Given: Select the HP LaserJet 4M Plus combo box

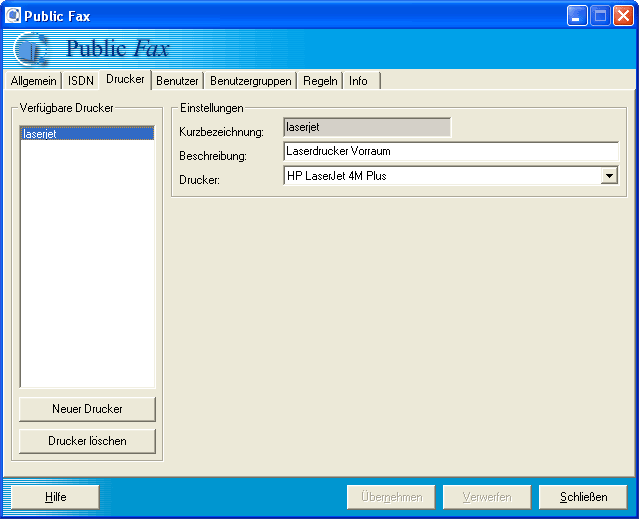Looking at the screenshot, I should [442, 176].
